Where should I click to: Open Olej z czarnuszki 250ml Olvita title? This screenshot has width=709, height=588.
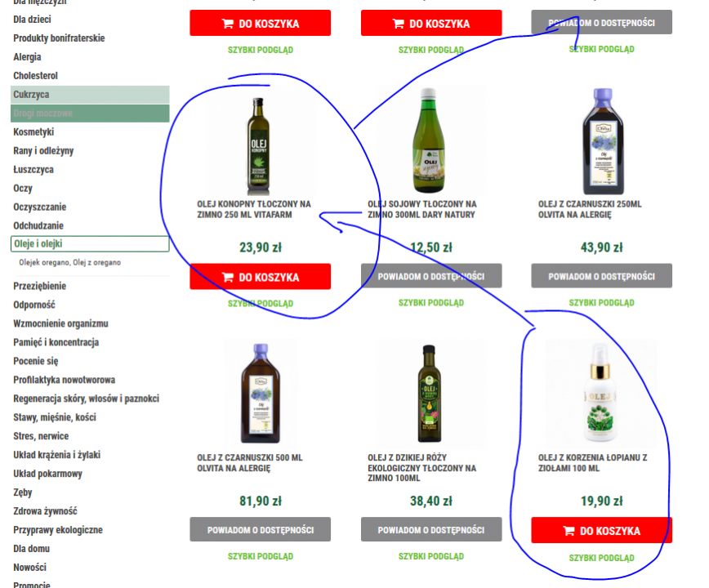pos(590,209)
